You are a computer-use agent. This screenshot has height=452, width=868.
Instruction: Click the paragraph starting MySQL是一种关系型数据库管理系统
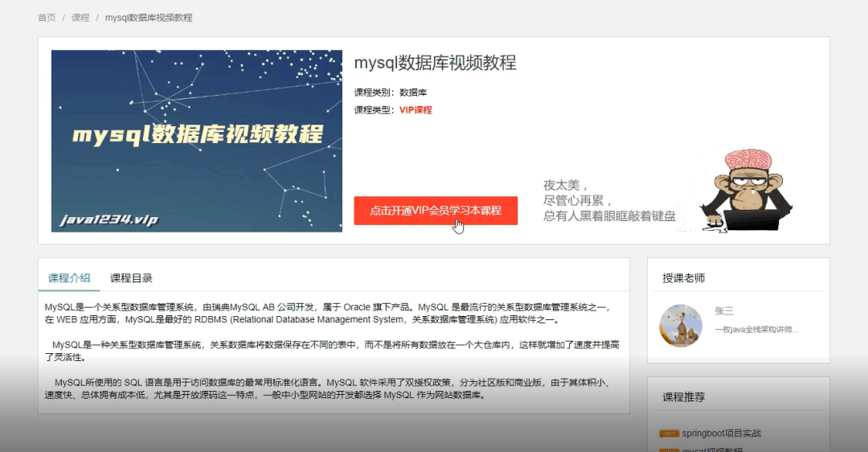pos(332,351)
